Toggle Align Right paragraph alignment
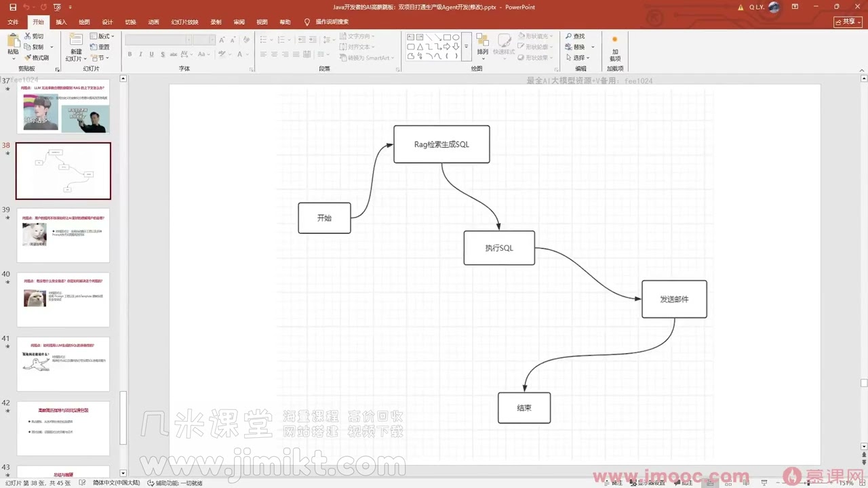Image resolution: width=868 pixels, height=488 pixels. click(285, 54)
